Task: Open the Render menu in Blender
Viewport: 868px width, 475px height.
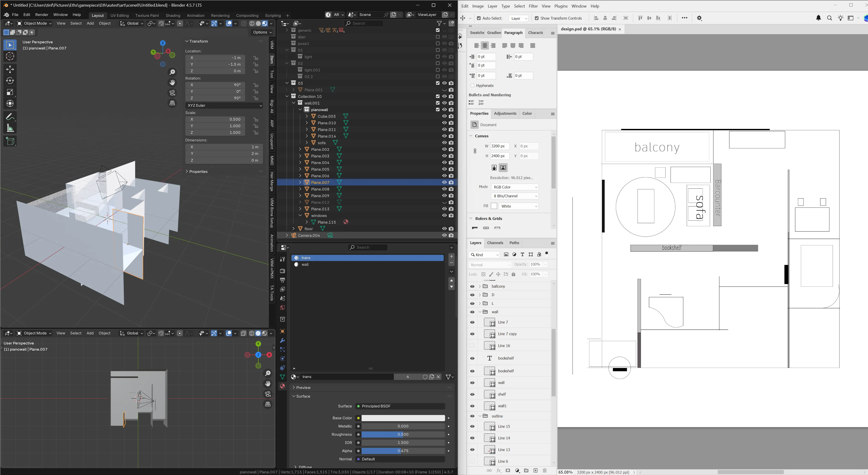Action: coord(42,15)
